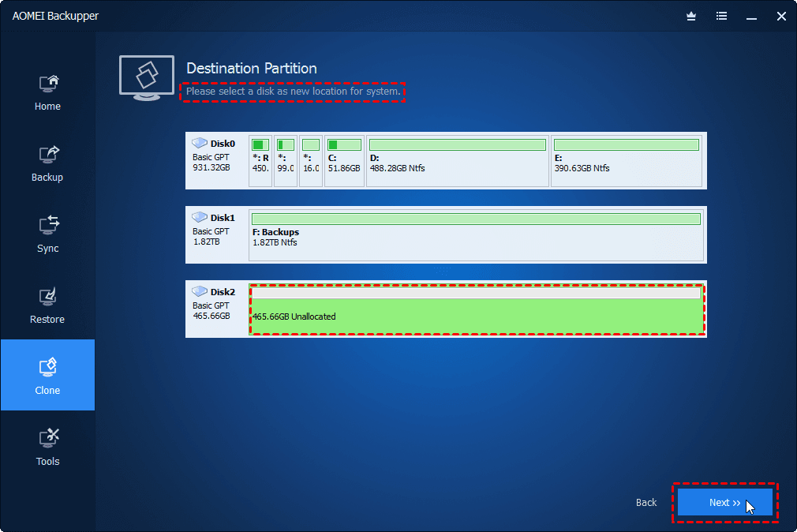797x532 pixels.
Task: Click the upgrade icon in title bar
Action: coord(690,16)
